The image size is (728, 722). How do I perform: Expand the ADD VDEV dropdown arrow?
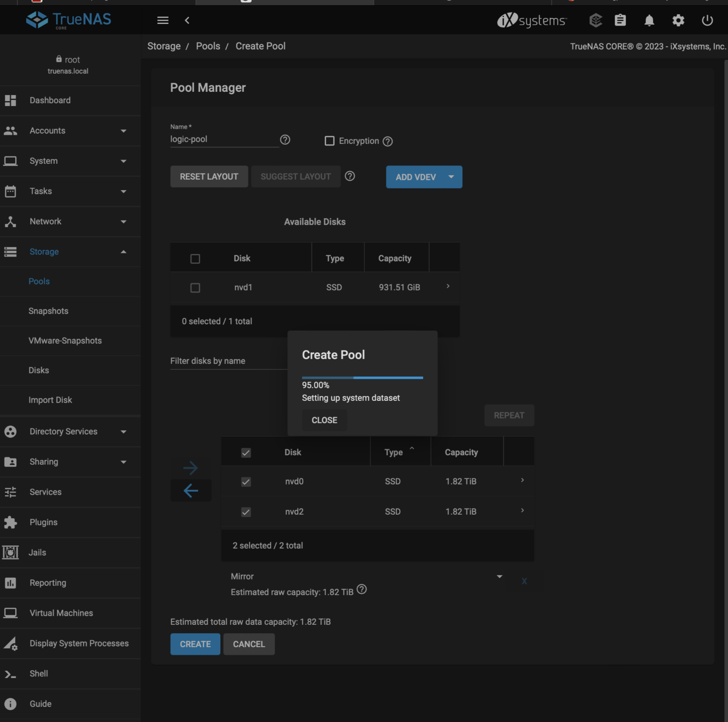click(451, 177)
